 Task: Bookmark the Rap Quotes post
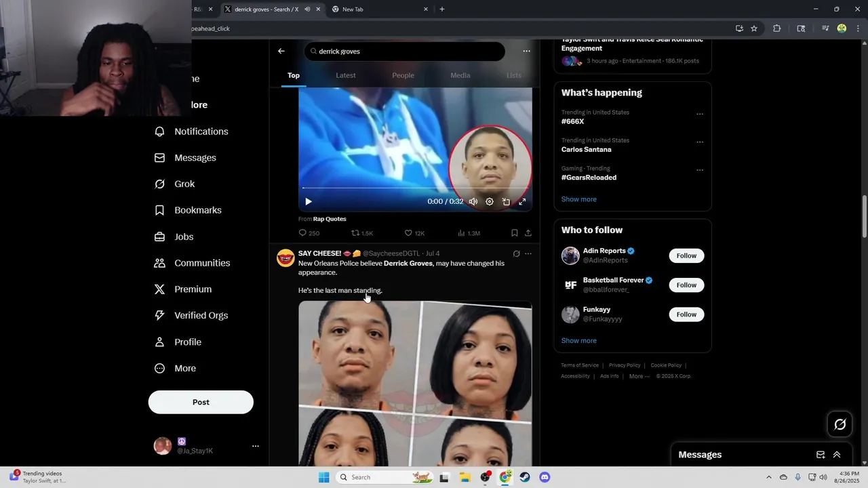(x=515, y=233)
